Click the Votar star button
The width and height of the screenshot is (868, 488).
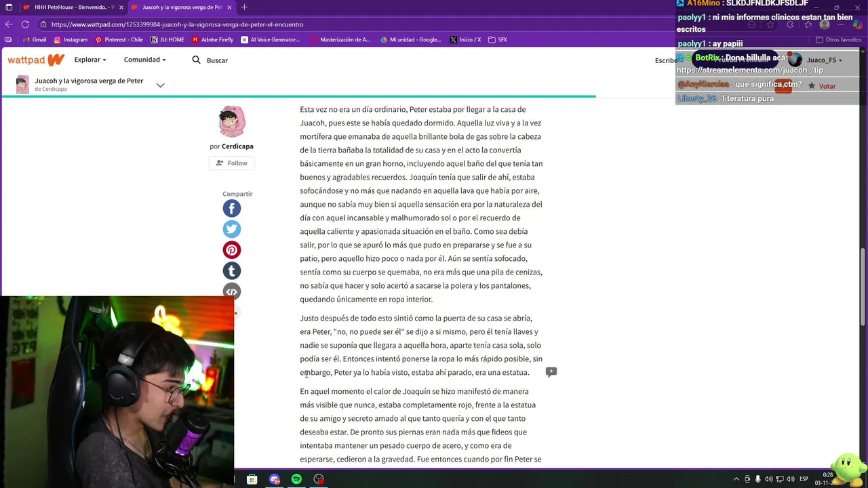[x=822, y=86]
